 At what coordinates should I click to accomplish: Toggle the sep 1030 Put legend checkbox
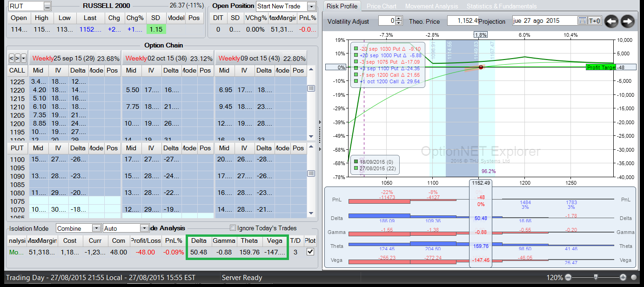pos(356,49)
